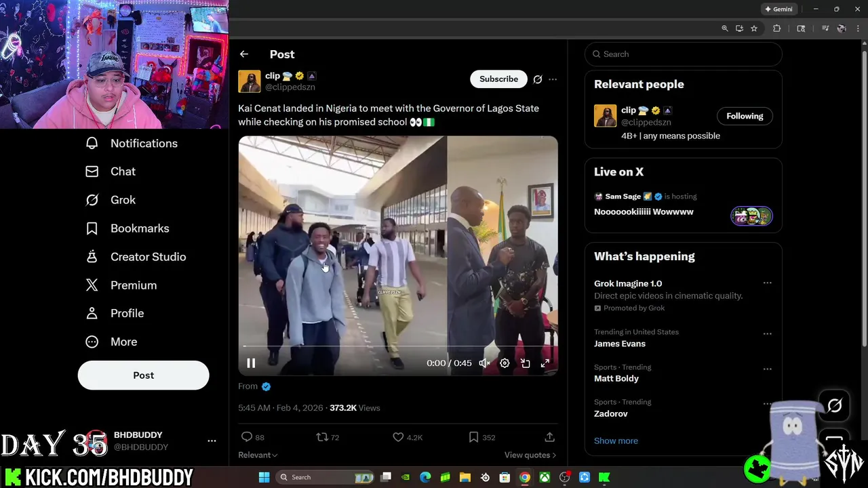
Task: Open the @clippedszn handle on the post
Action: click(x=290, y=87)
